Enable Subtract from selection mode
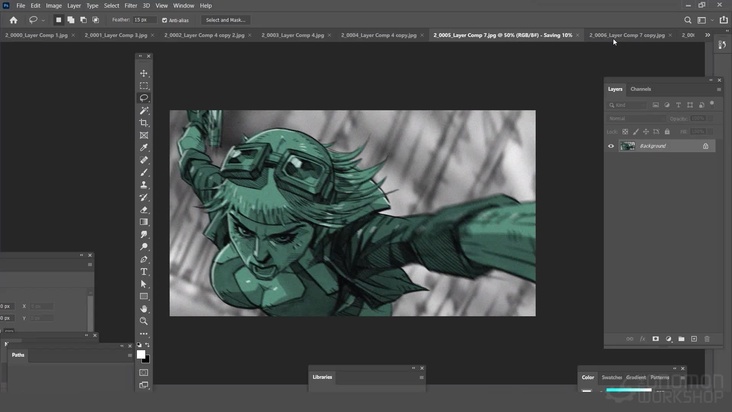This screenshot has width=732, height=412. [x=83, y=20]
